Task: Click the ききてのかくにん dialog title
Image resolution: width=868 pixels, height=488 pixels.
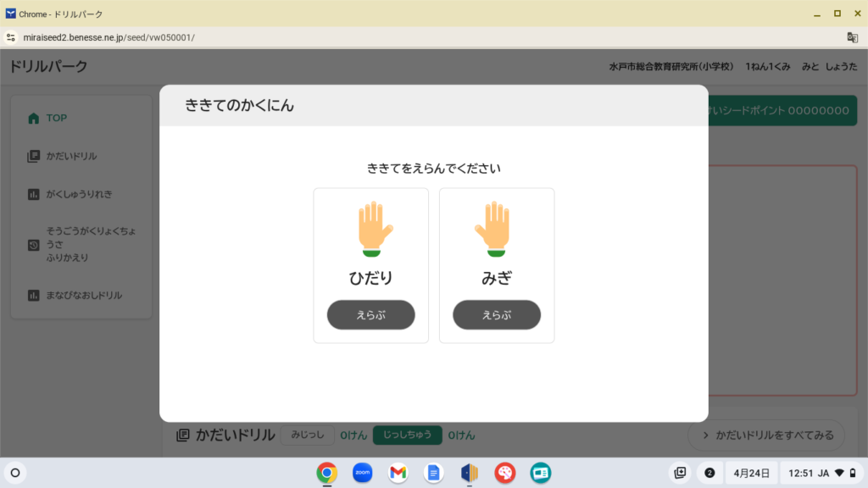Action: tap(239, 105)
